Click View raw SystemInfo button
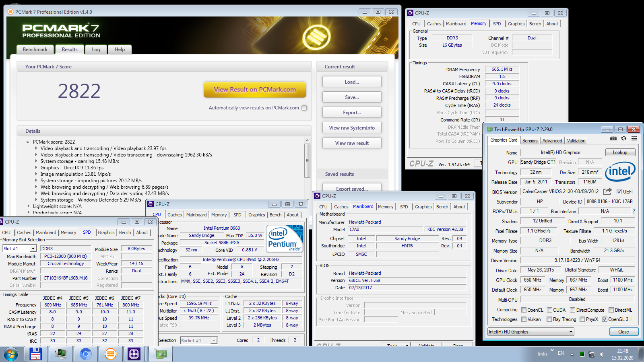 352,128
